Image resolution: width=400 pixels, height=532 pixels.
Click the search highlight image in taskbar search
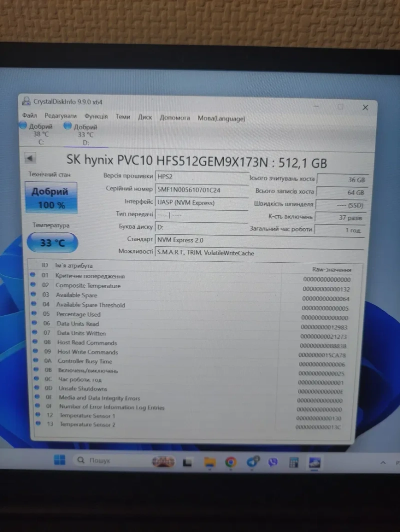[x=163, y=461]
